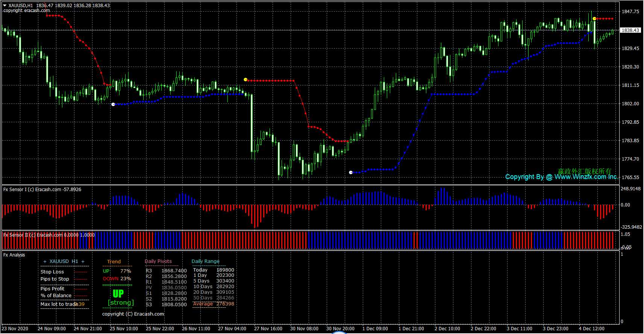Viewport: 644px width, 334px height.
Task: Click the Stop Loss row label
Action: pos(52,272)
